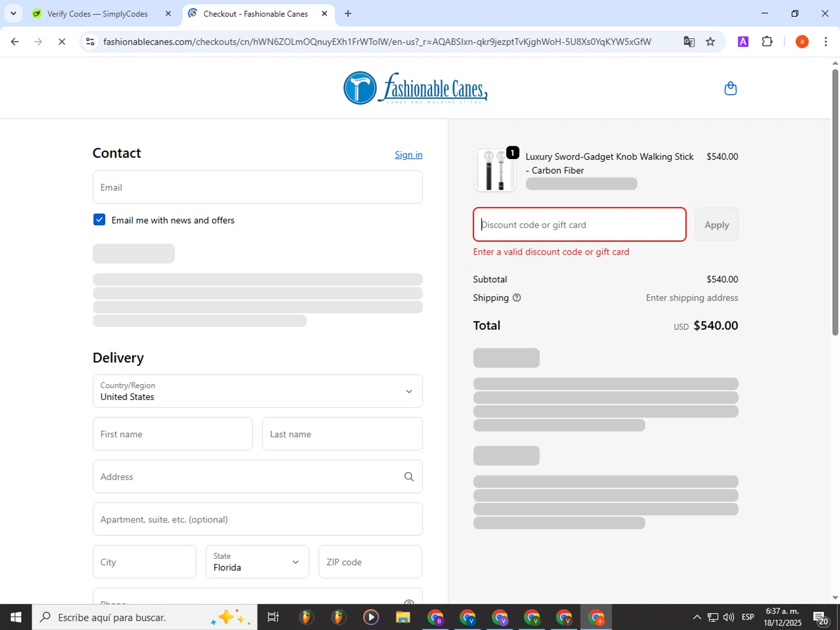Expand the Country/Region dropdown
This screenshot has height=630, width=840.
tap(258, 391)
